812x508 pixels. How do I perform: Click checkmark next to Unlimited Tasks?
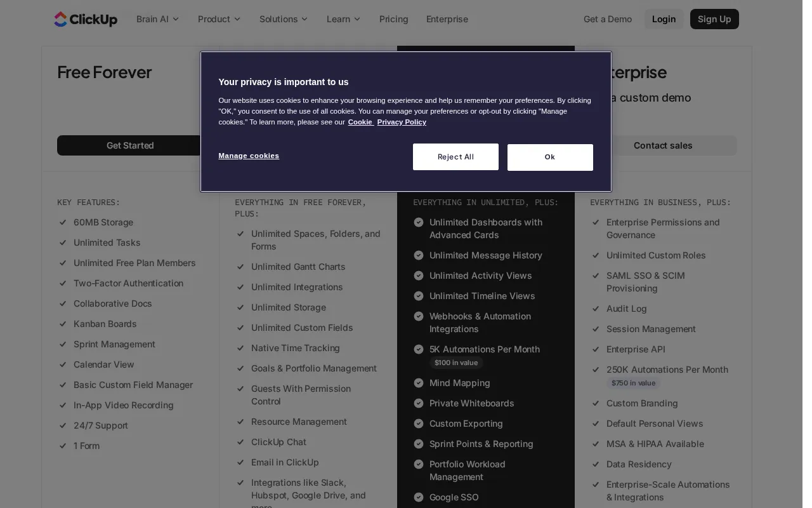(x=63, y=243)
